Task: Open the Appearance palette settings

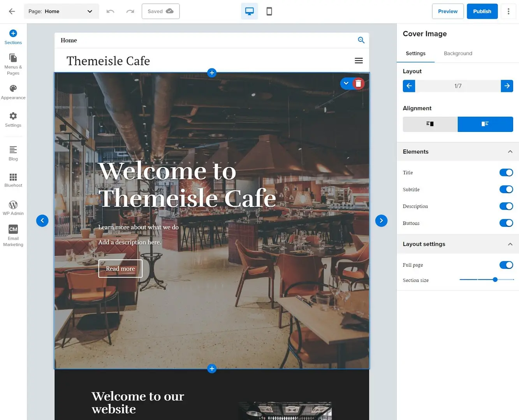Action: click(x=13, y=92)
